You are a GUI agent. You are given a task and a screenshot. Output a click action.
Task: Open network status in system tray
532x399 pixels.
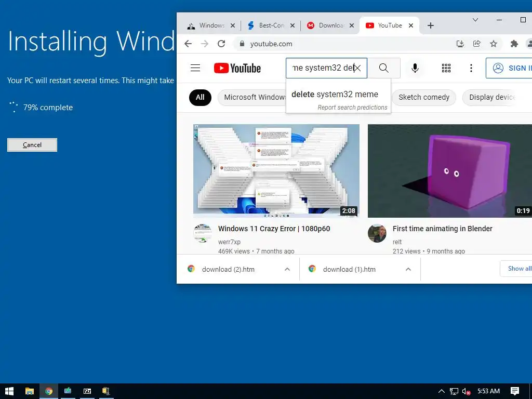pos(454,391)
